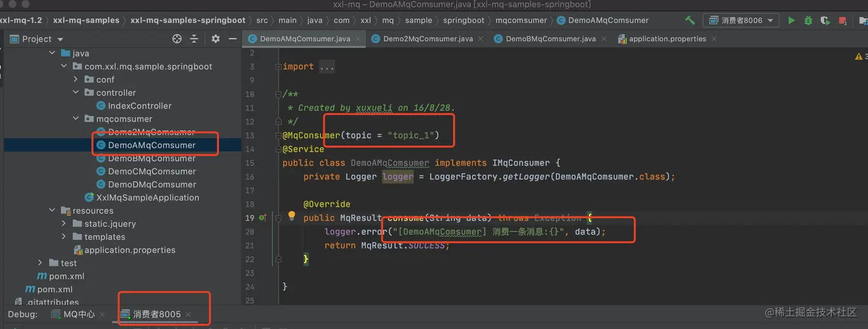This screenshot has height=329, width=868.
Task: Click mqcomsumer breadcrumb in navigation bar
Action: point(521,20)
